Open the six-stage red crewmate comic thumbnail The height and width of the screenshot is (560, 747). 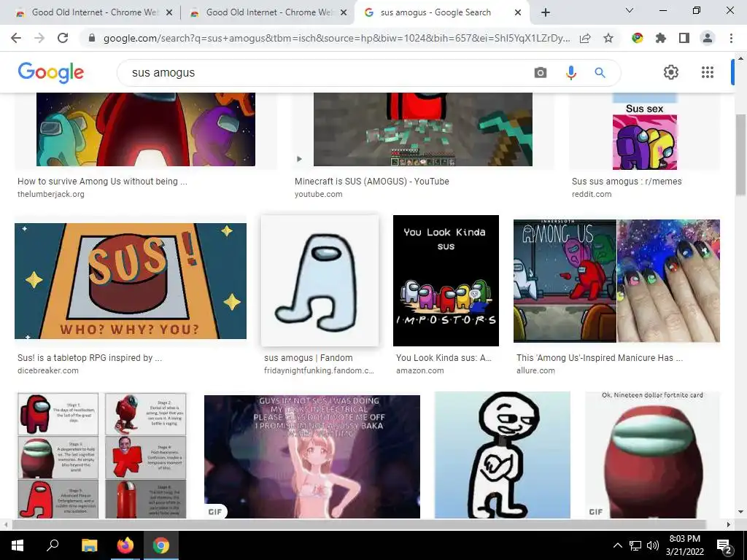click(101, 456)
